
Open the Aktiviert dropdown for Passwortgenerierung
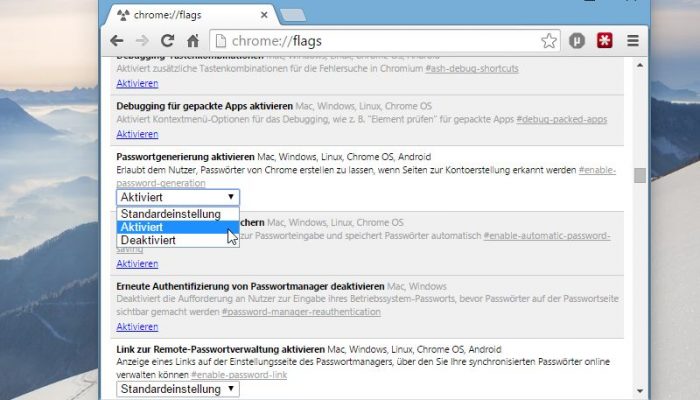tap(178, 197)
